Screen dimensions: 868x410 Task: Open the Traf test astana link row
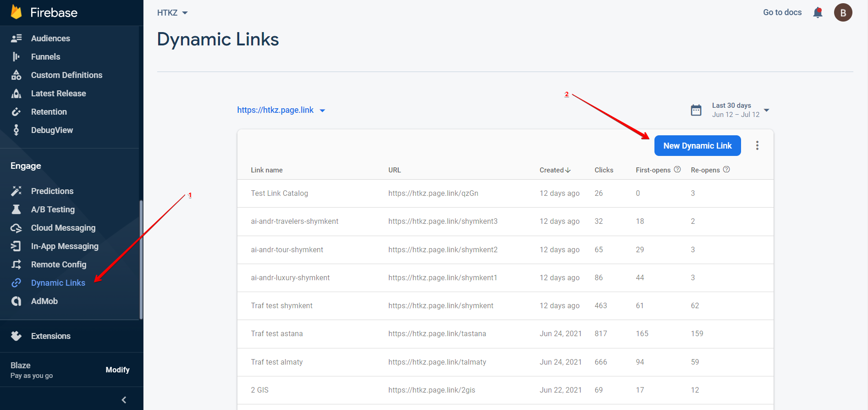pyautogui.click(x=277, y=334)
